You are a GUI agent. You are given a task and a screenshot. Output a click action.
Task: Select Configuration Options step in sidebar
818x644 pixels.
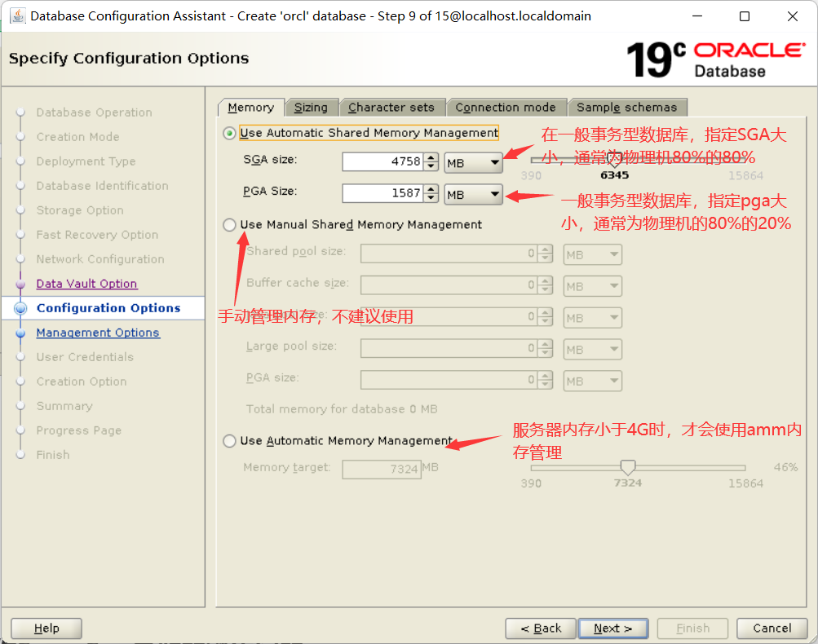108,308
